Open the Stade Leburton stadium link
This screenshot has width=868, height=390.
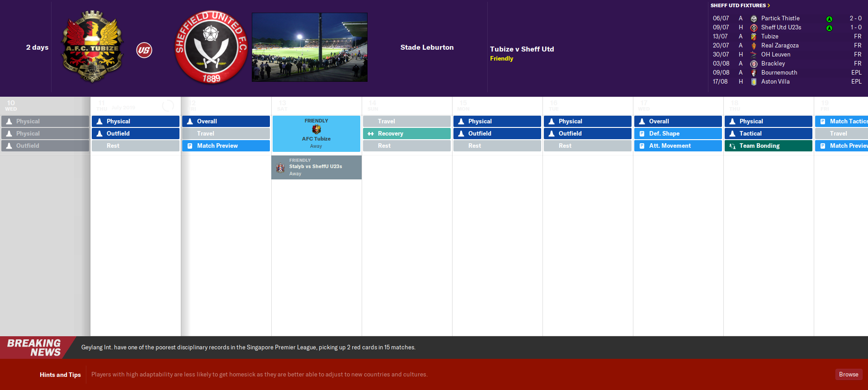[x=427, y=47]
